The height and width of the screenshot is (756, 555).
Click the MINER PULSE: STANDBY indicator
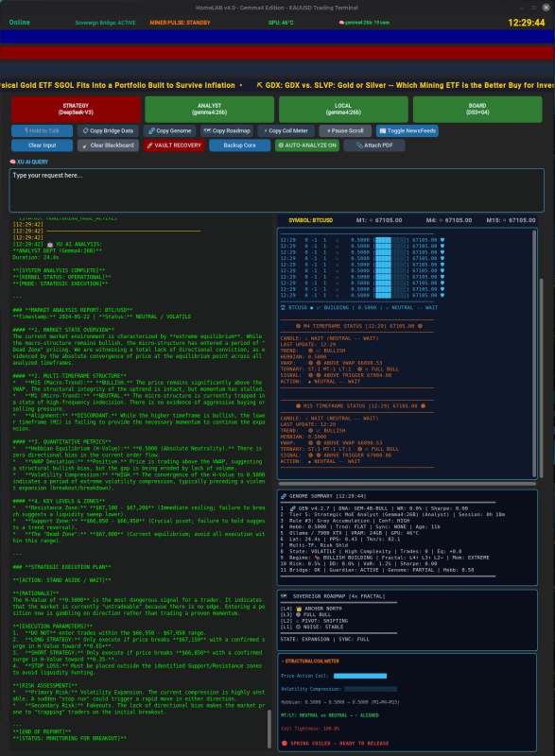[180, 23]
